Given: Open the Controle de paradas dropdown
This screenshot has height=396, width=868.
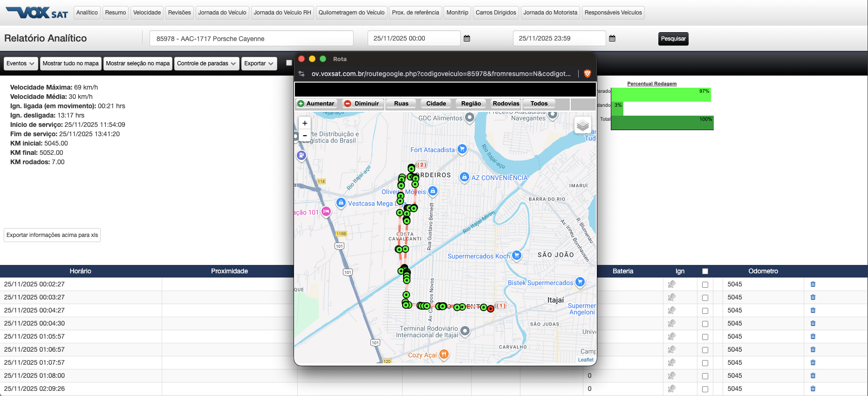Looking at the screenshot, I should (x=206, y=63).
